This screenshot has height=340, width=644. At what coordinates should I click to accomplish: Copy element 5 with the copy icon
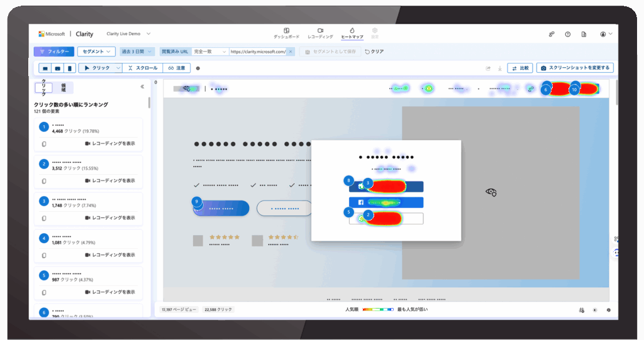pos(44,293)
